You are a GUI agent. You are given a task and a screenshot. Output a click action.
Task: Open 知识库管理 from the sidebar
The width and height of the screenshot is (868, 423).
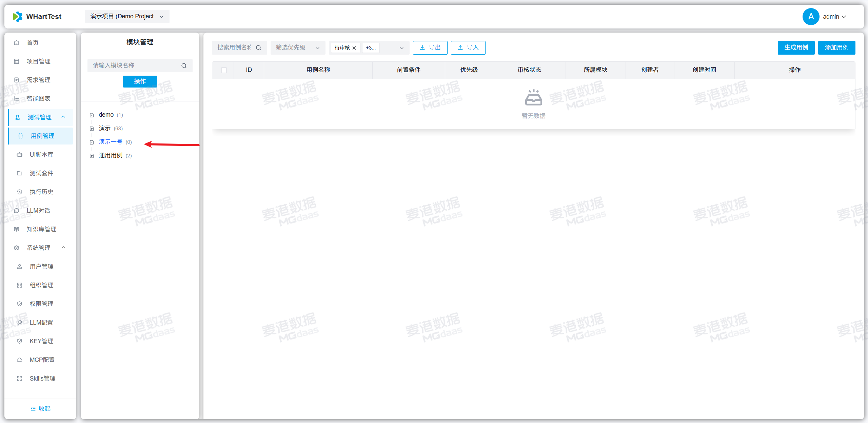point(41,229)
